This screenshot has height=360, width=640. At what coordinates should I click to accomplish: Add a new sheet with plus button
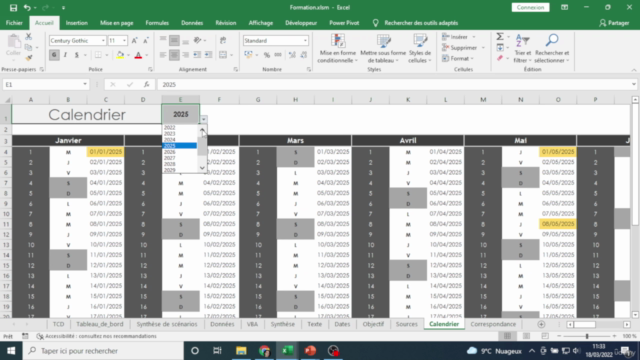coord(541,324)
